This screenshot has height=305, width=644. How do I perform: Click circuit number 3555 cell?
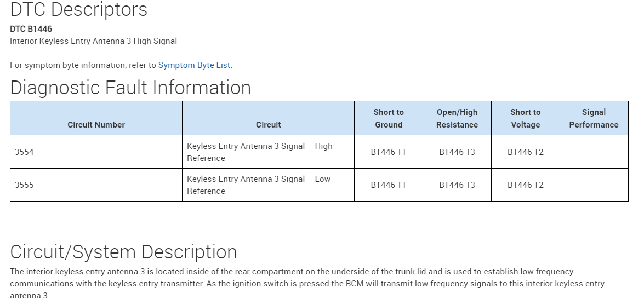click(25, 185)
